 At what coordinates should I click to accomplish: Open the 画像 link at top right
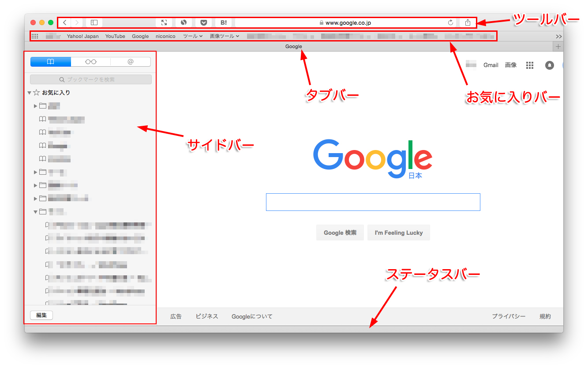(x=511, y=65)
